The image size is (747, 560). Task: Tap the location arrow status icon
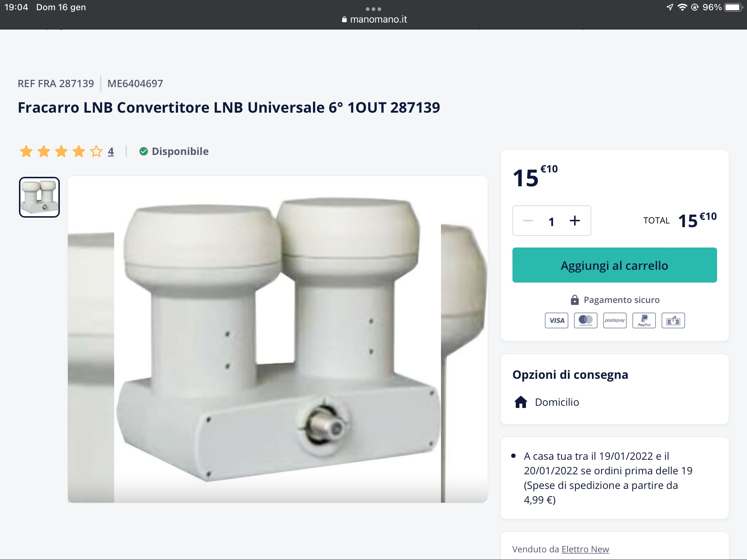click(670, 7)
